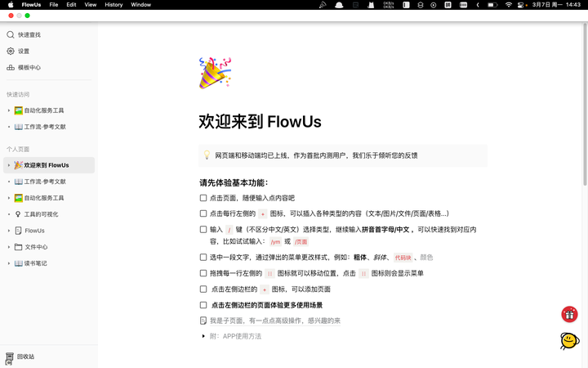The height and width of the screenshot is (368, 588).
Task: Check the 点击每行左侧的 图标 box
Action: (203, 213)
